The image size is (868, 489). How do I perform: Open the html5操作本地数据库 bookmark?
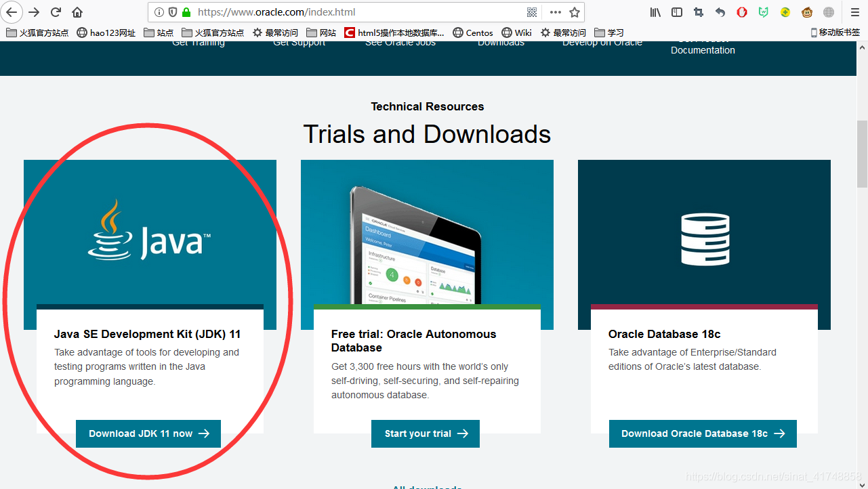pyautogui.click(x=394, y=33)
